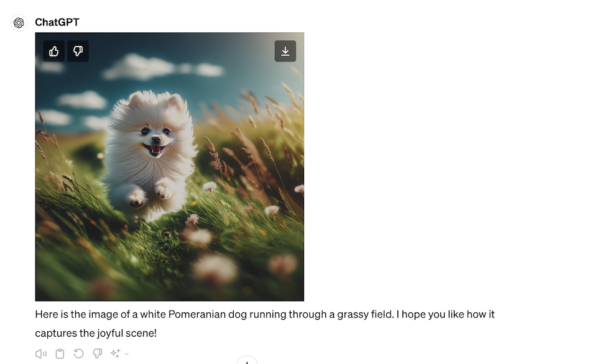Click the scroll-to-bottom arrow button

click(x=247, y=360)
